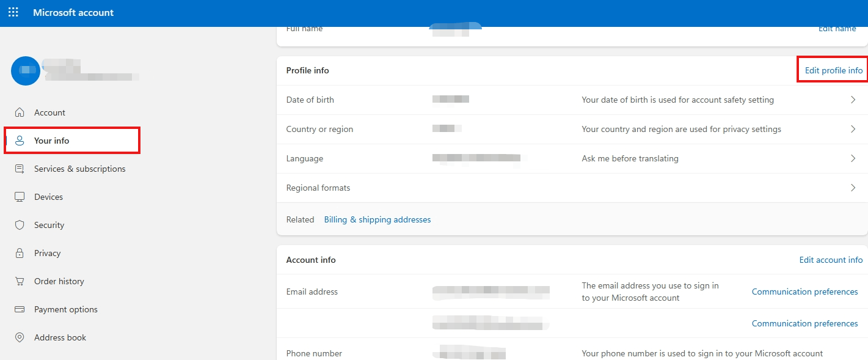Click the blue profile avatar picture
The image size is (868, 360).
[26, 71]
